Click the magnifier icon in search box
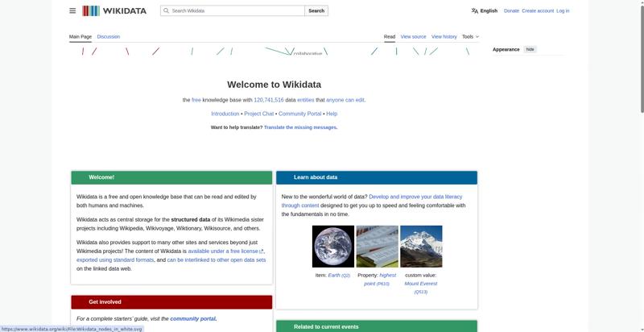This screenshot has width=644, height=332. click(x=166, y=10)
